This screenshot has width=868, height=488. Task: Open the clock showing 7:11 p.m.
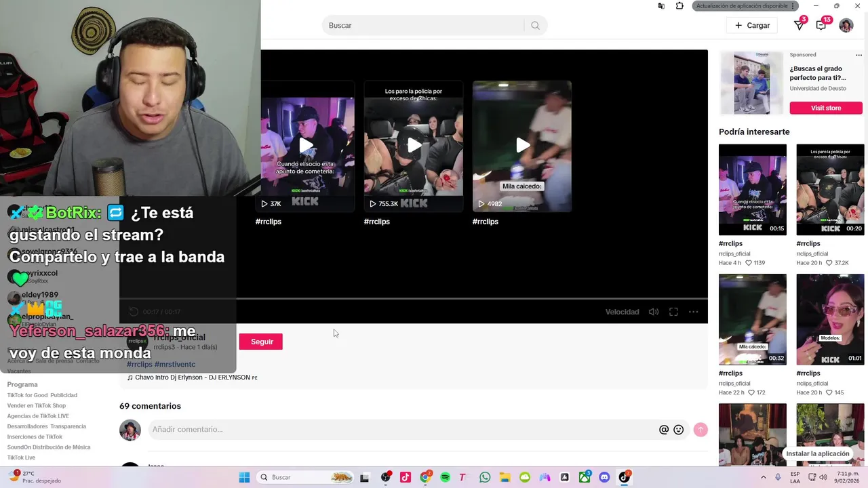click(x=848, y=477)
